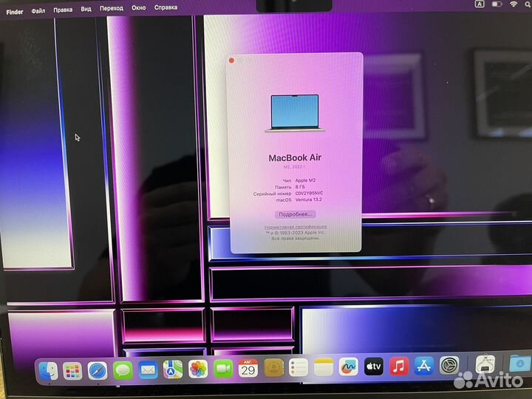Open the Окно menu

point(138,7)
